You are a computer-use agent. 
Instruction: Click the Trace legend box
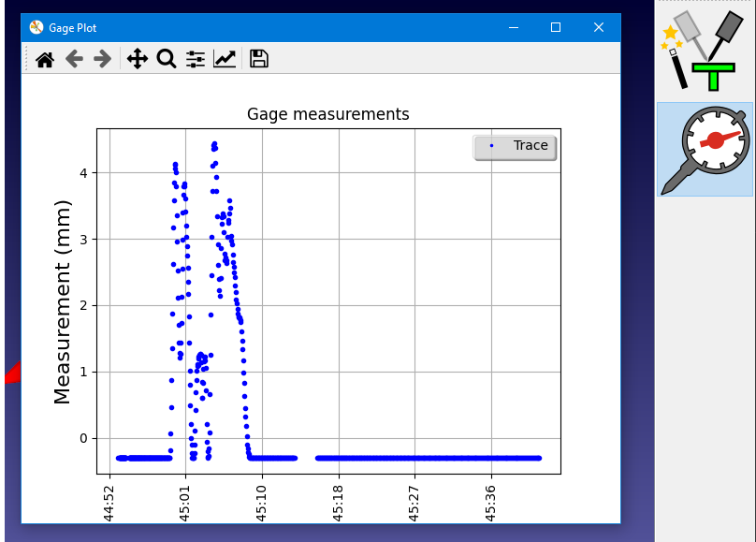point(515,147)
